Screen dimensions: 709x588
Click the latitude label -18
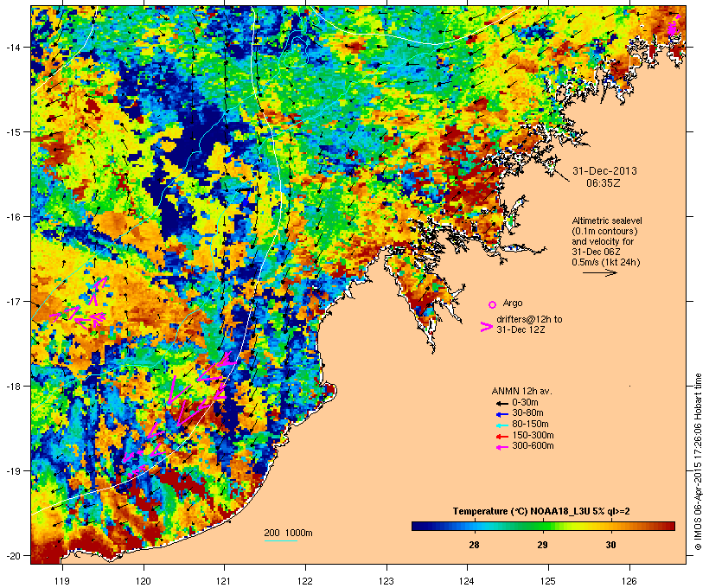point(12,387)
